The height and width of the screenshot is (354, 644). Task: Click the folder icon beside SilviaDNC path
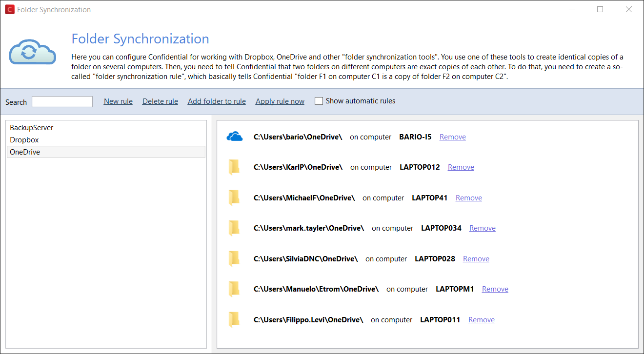(235, 259)
